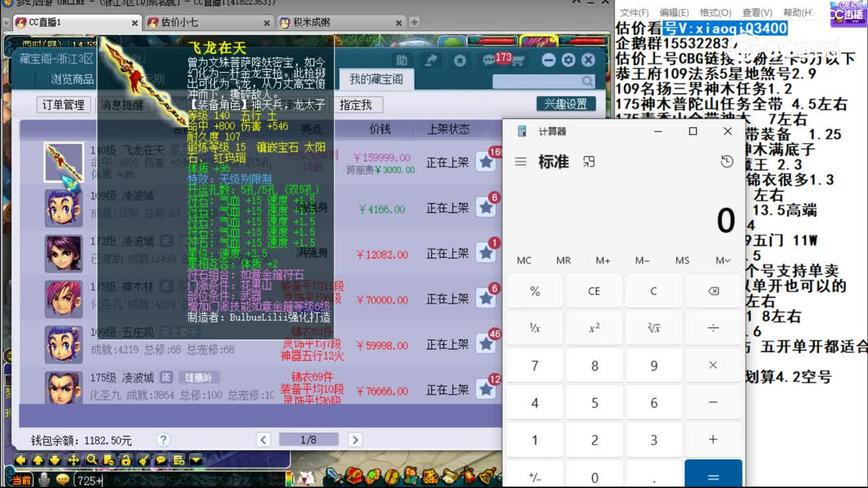Click the 订单管理 button
The image size is (868, 488).
[x=63, y=104]
